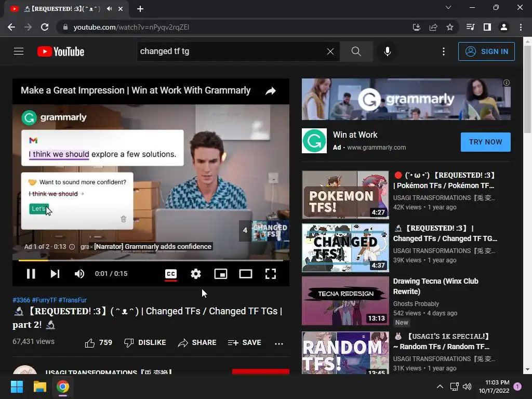Open the Random TFs video thumbnail

(x=345, y=353)
